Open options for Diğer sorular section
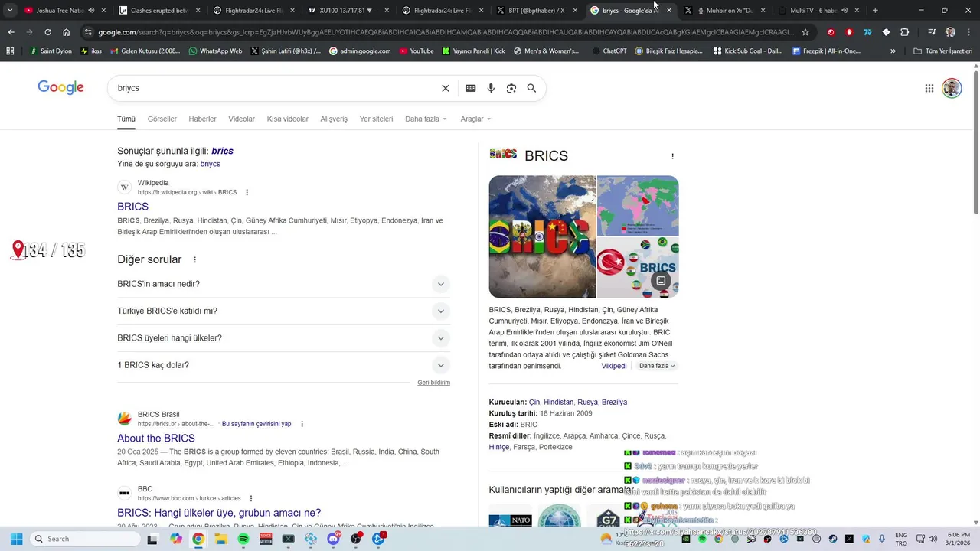 pos(194,259)
